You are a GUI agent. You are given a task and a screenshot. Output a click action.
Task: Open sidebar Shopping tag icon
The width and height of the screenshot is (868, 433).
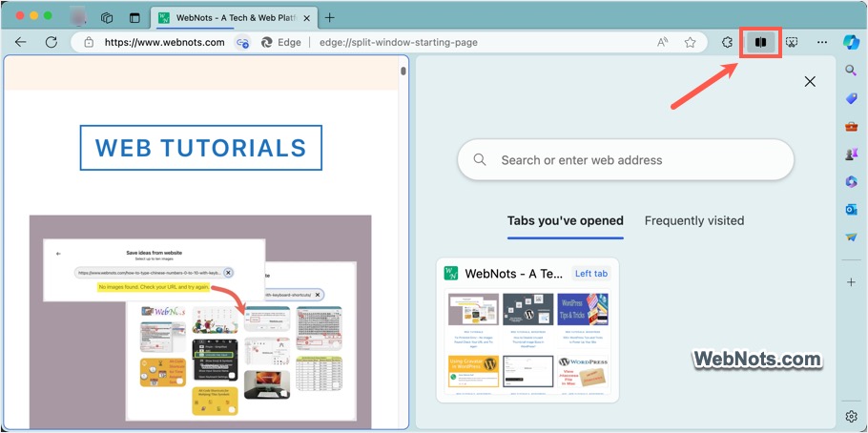click(852, 98)
